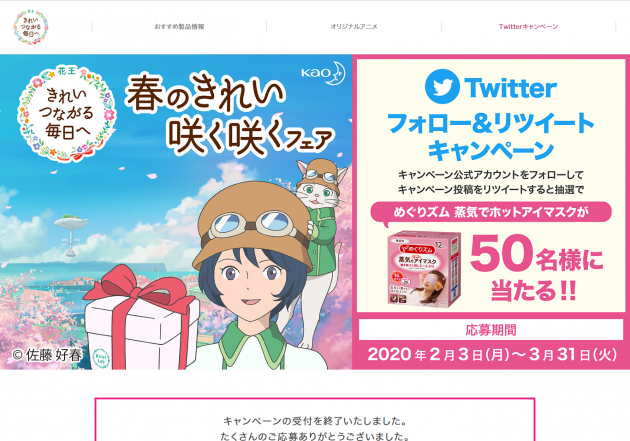The height and width of the screenshot is (441, 630).
Task: Click the 春のきれい咲く咲くフェア title
Action: click(229, 115)
